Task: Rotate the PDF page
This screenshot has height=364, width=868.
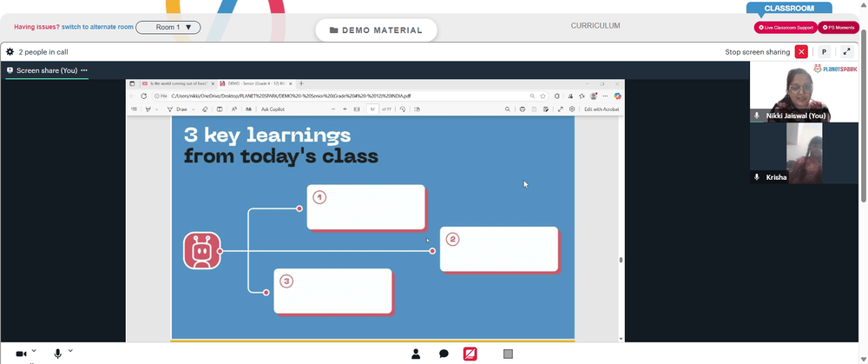Action: 403,109
